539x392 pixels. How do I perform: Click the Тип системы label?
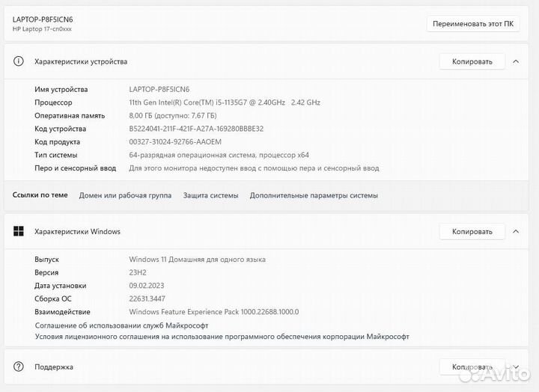[55, 155]
